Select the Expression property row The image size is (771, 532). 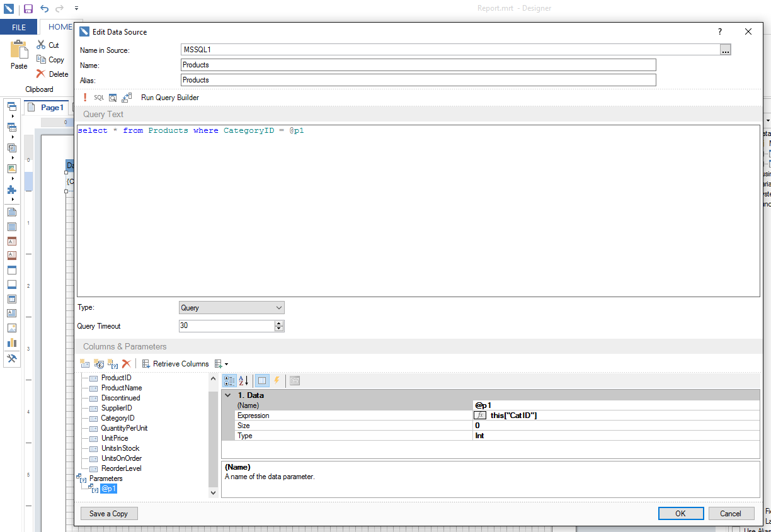[491, 416]
